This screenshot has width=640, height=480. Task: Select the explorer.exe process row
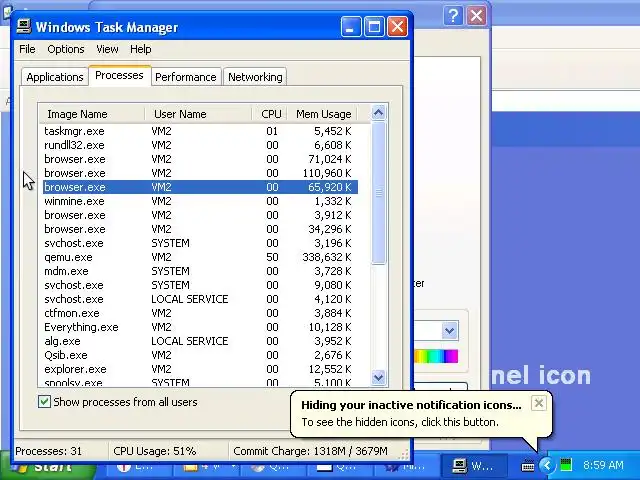[200, 369]
